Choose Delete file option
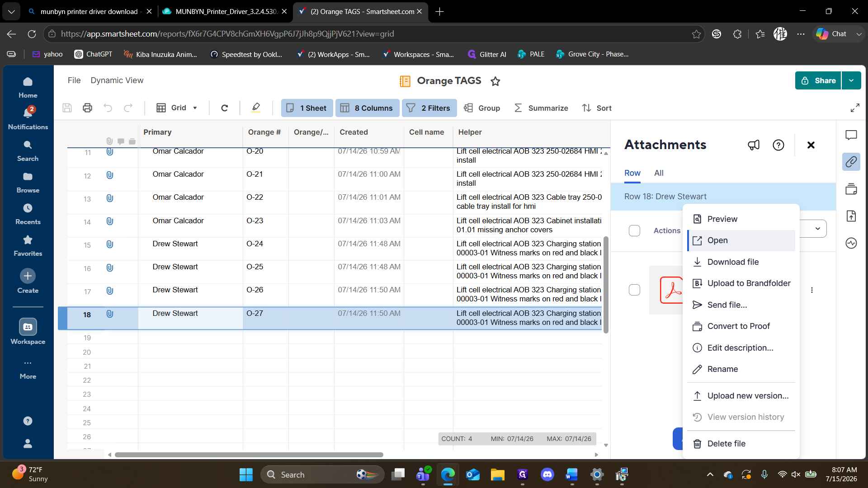This screenshot has width=868, height=488. [741, 444]
